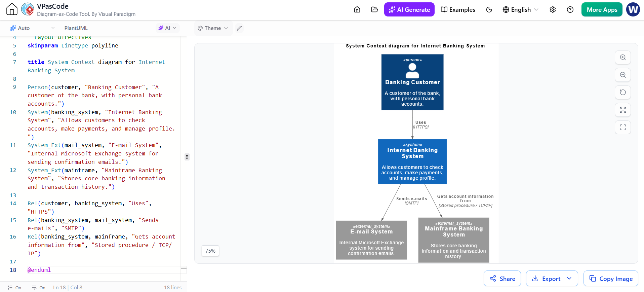Image resolution: width=644 pixels, height=292 pixels.
Task: Click the 18 lines status text
Action: [173, 288]
